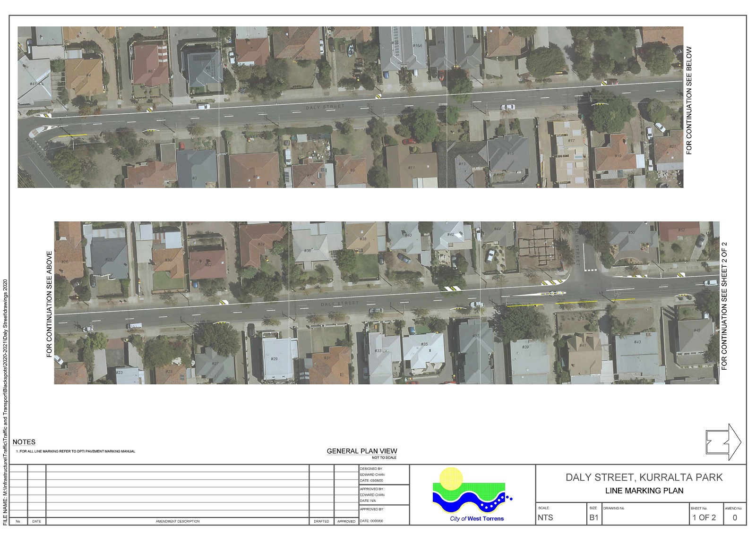
Task: Click house number '#35'
Action: (x=424, y=344)
